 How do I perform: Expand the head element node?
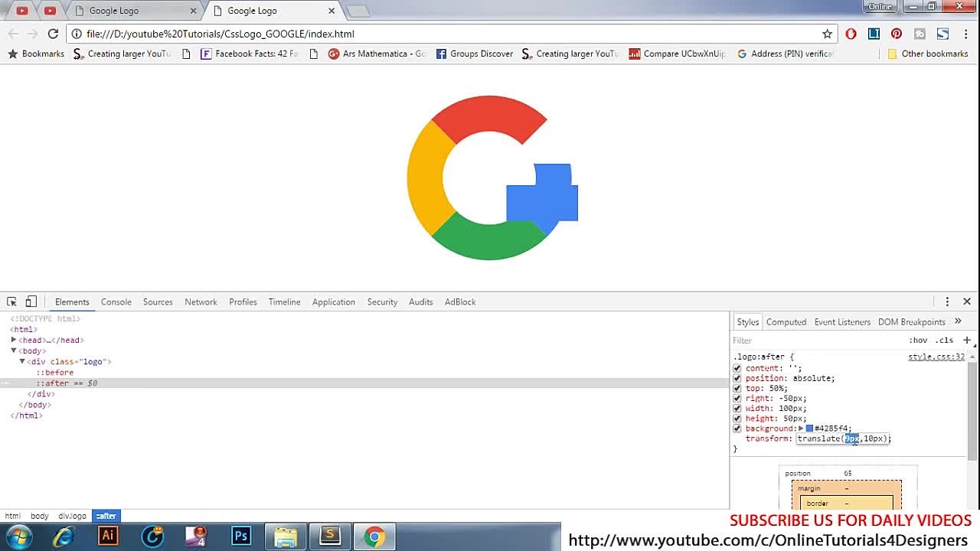[x=13, y=340]
